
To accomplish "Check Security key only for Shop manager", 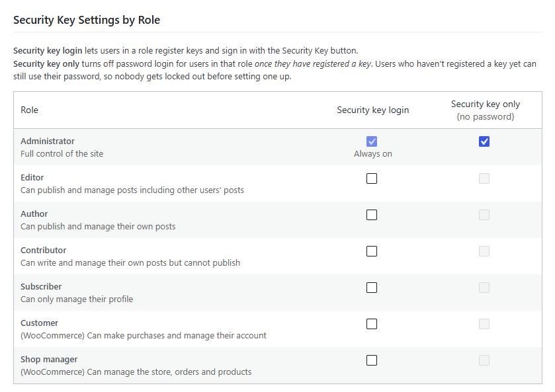I will pyautogui.click(x=484, y=360).
